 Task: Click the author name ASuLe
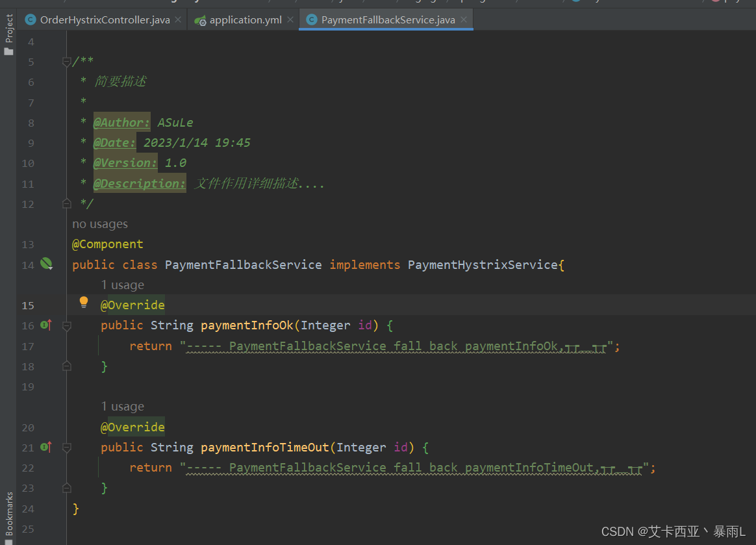[x=175, y=123]
